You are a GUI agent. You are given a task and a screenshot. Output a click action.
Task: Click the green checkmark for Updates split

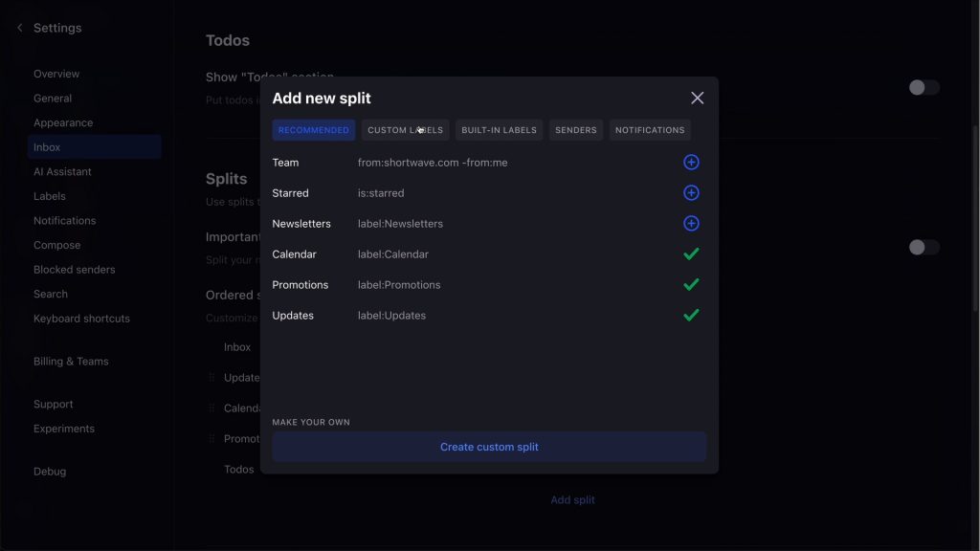tap(691, 316)
